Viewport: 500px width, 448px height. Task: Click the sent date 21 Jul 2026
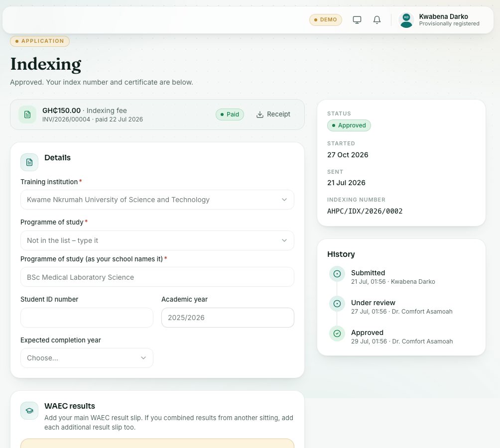[346, 183]
